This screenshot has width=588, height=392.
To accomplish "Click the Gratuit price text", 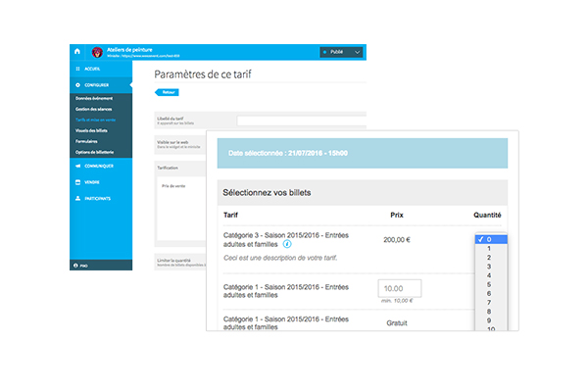I will [397, 323].
